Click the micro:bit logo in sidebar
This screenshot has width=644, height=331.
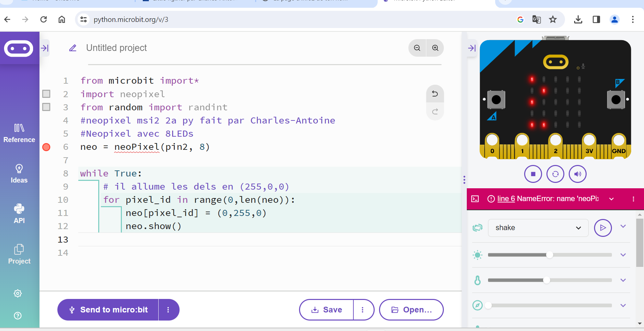coord(19,49)
